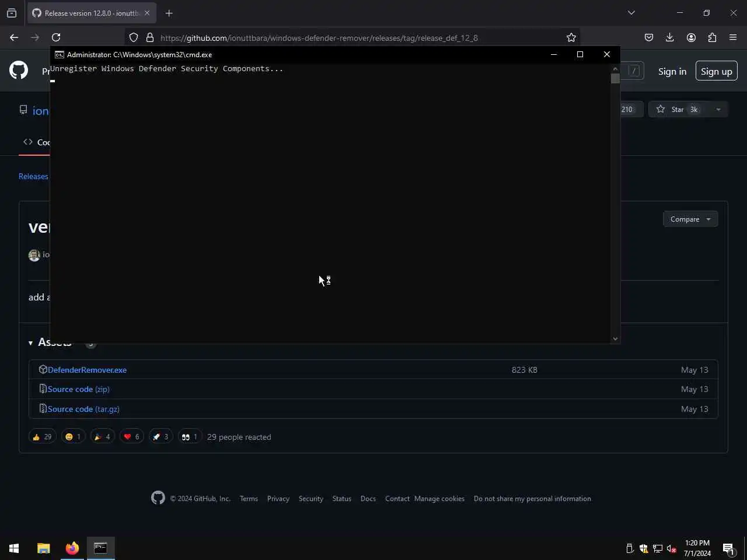Click the USB safely remove tray icon
Image resolution: width=747 pixels, height=560 pixels.
(x=630, y=548)
